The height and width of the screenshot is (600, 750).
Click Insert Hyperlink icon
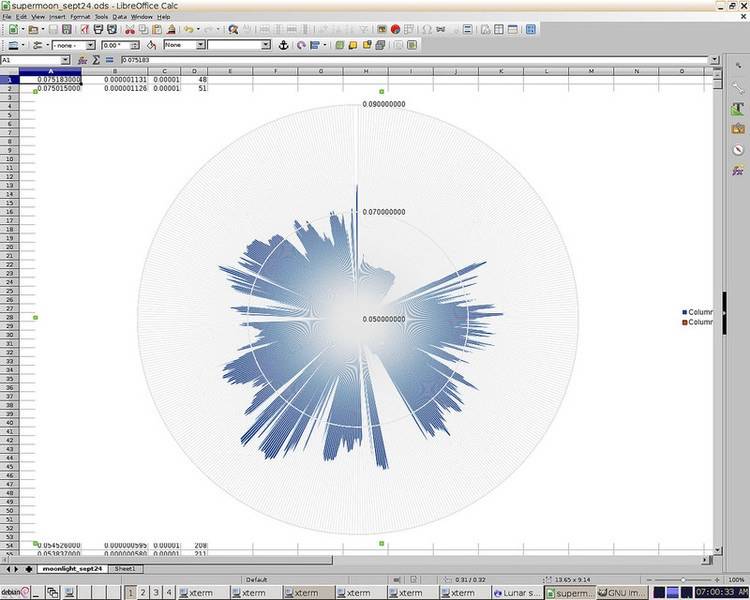441,30
